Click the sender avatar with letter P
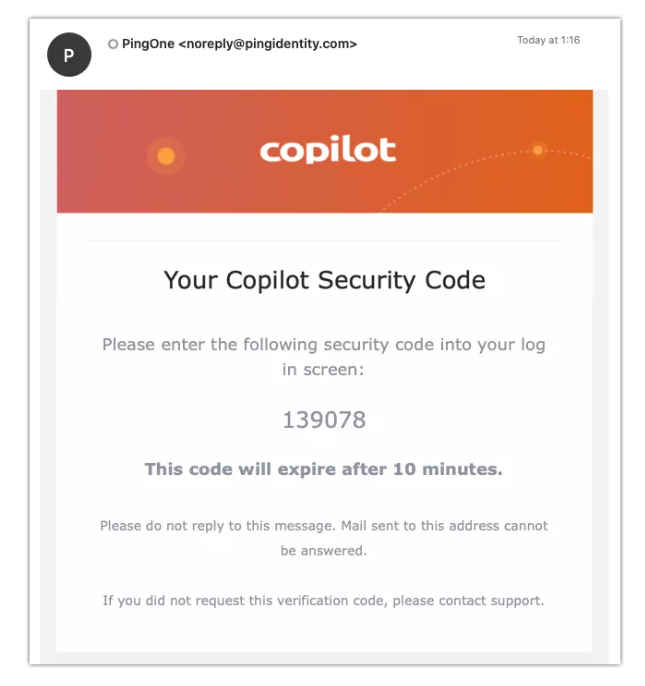Viewport: 645px width, 686px height. 69,55
